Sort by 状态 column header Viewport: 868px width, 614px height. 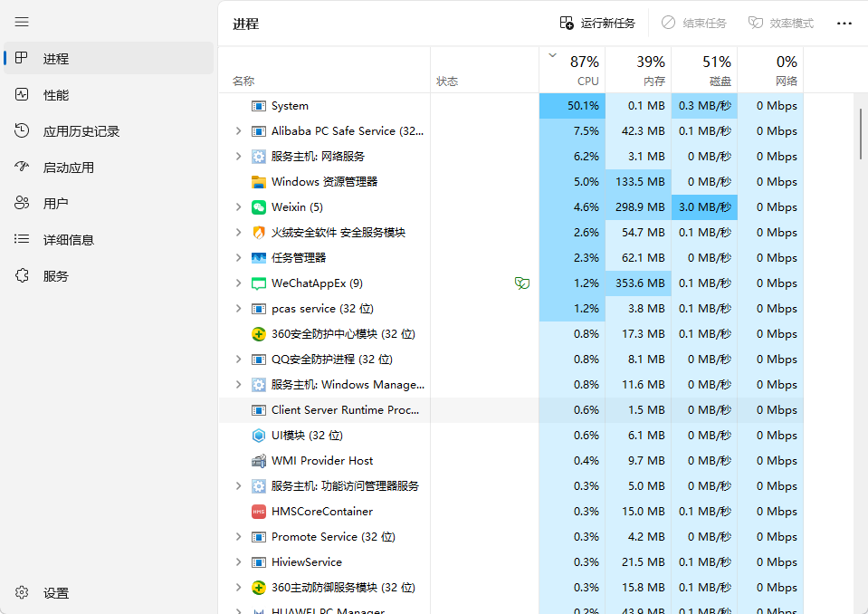pos(484,70)
